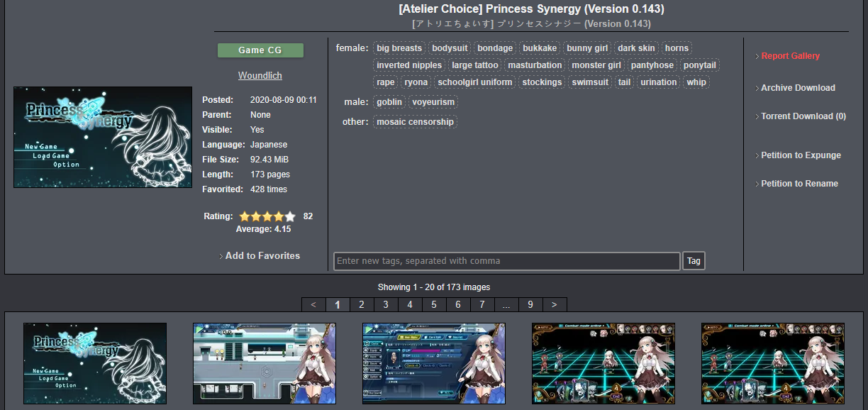Click the Report Gallery link
Screen dimensions: 868x410
tap(790, 56)
